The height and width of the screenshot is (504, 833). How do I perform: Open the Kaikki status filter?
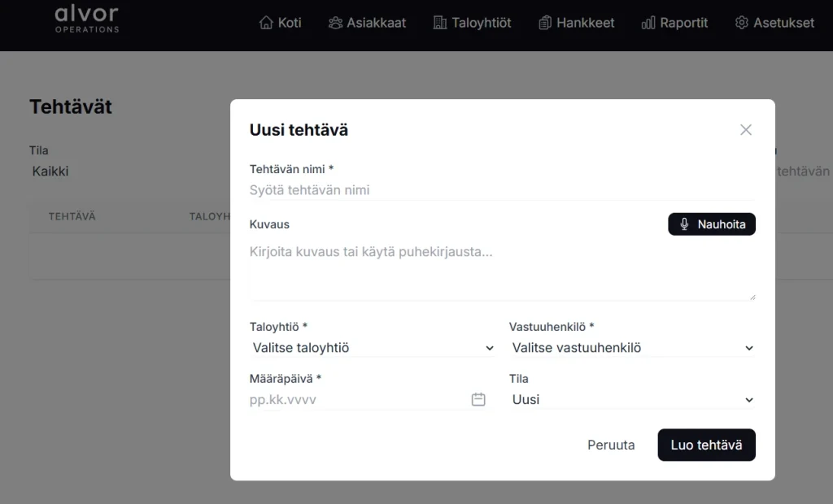[x=50, y=172]
